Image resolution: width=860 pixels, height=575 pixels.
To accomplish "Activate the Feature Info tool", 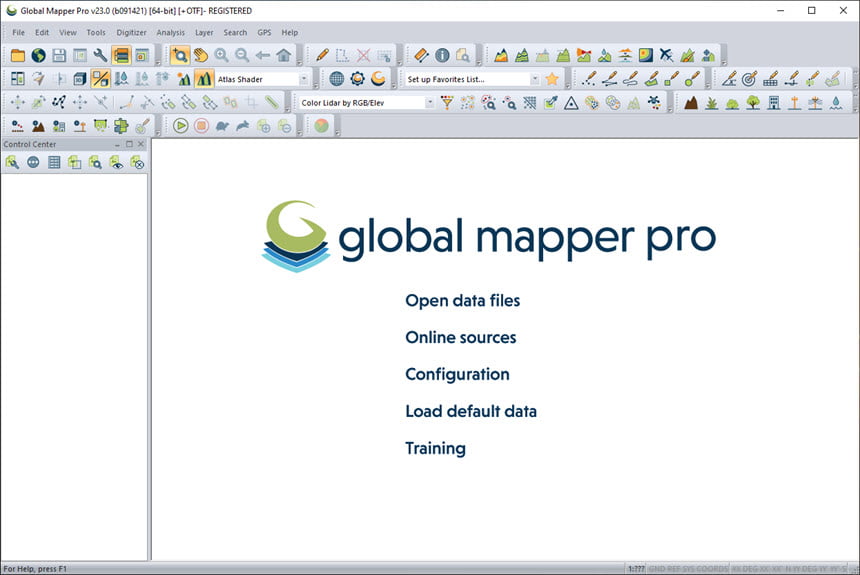I will (442, 55).
